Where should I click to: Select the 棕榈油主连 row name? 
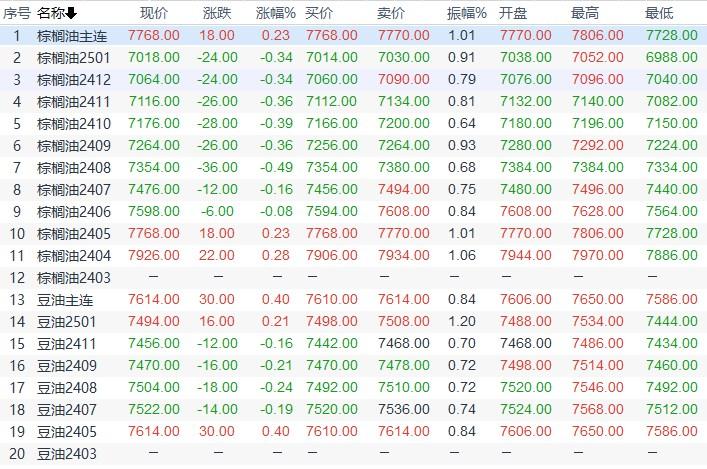pyautogui.click(x=72, y=36)
